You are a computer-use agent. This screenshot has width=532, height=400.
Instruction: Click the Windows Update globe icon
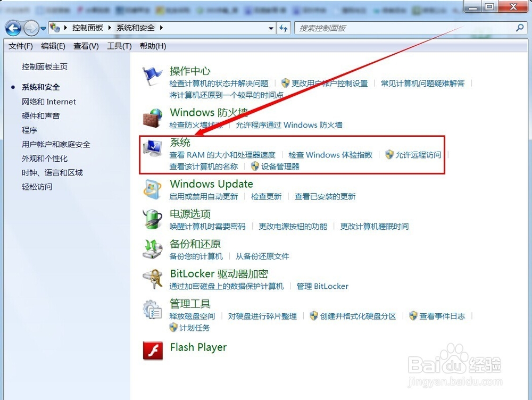pos(152,189)
